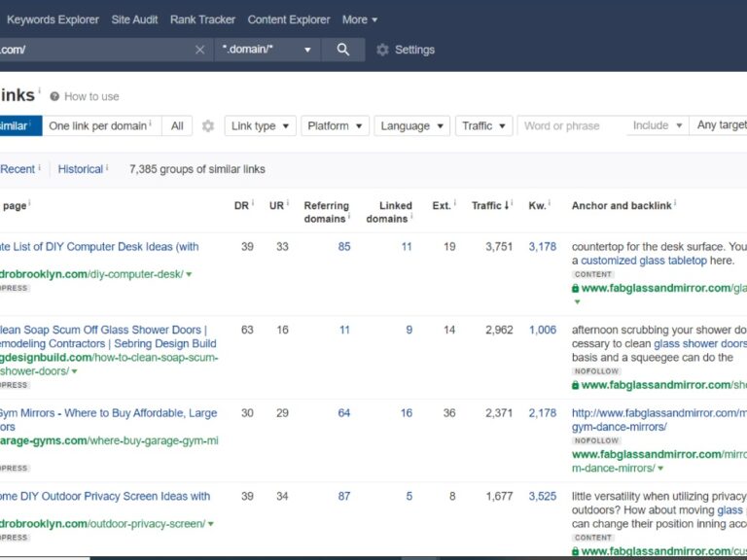Open the Soap Scum Off Glass Shower Doors link

[108, 336]
